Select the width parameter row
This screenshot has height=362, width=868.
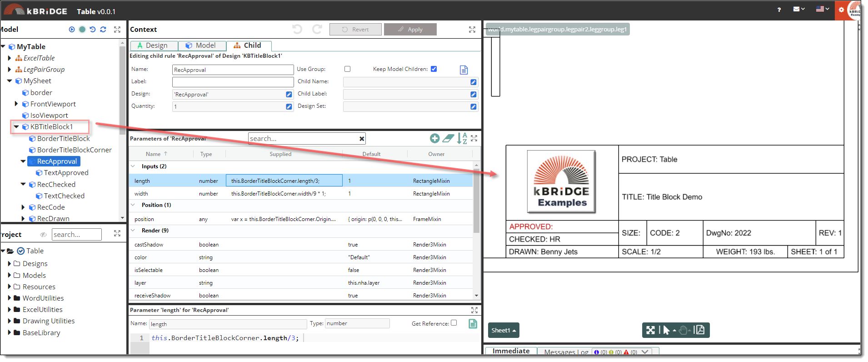pos(301,194)
